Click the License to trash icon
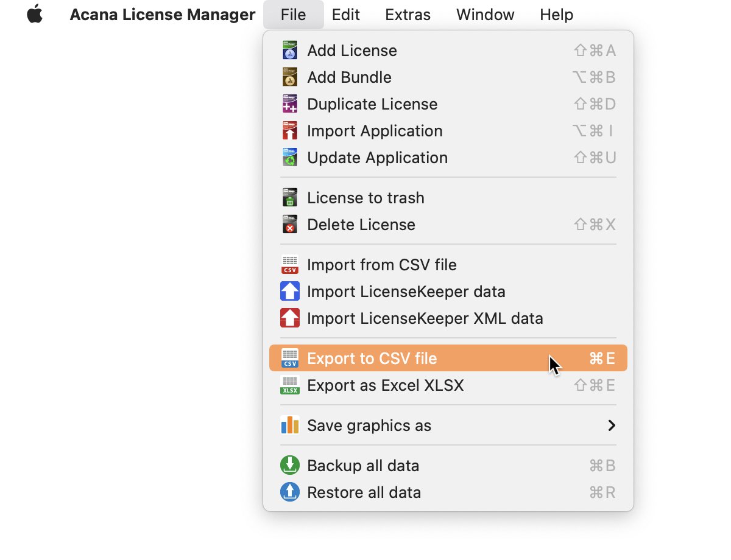The image size is (731, 560). (x=290, y=198)
